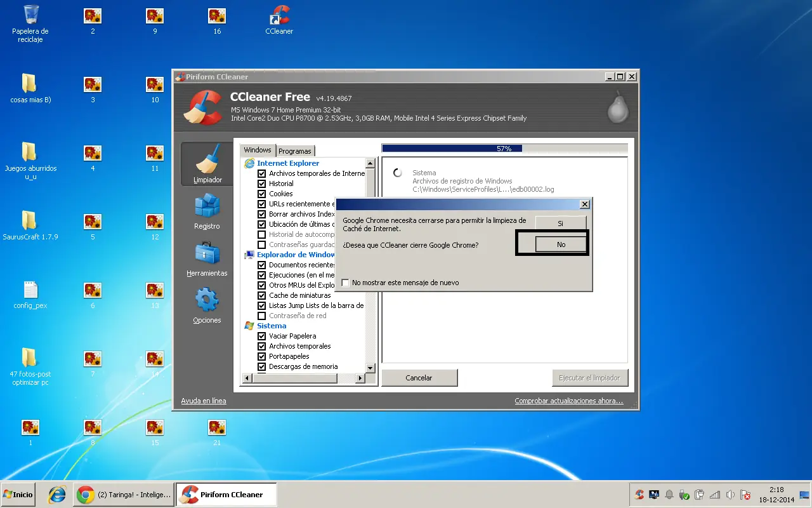
Task: Click the 57% cleaning progress bar
Action: point(504,148)
